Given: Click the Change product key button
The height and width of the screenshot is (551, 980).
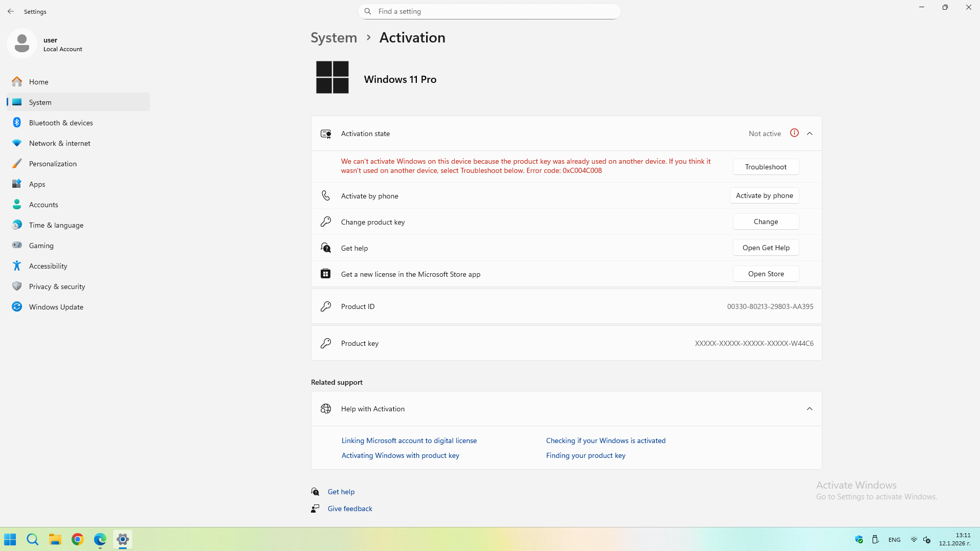Looking at the screenshot, I should (x=766, y=222).
